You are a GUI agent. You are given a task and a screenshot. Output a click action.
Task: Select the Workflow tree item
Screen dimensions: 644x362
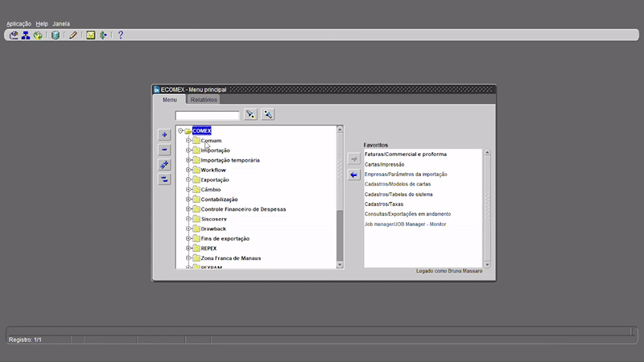click(213, 170)
